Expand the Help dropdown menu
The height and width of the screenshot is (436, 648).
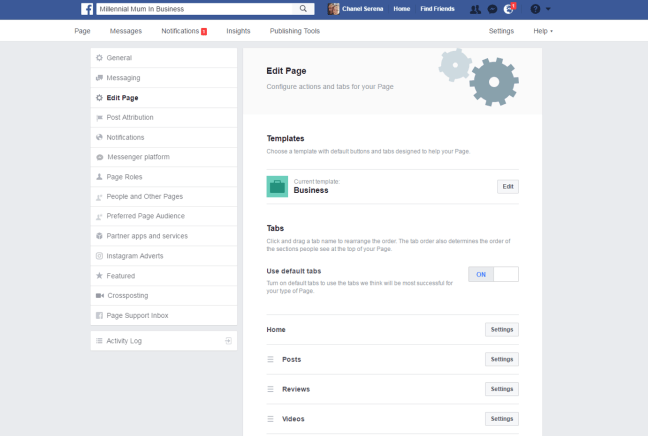tap(543, 31)
